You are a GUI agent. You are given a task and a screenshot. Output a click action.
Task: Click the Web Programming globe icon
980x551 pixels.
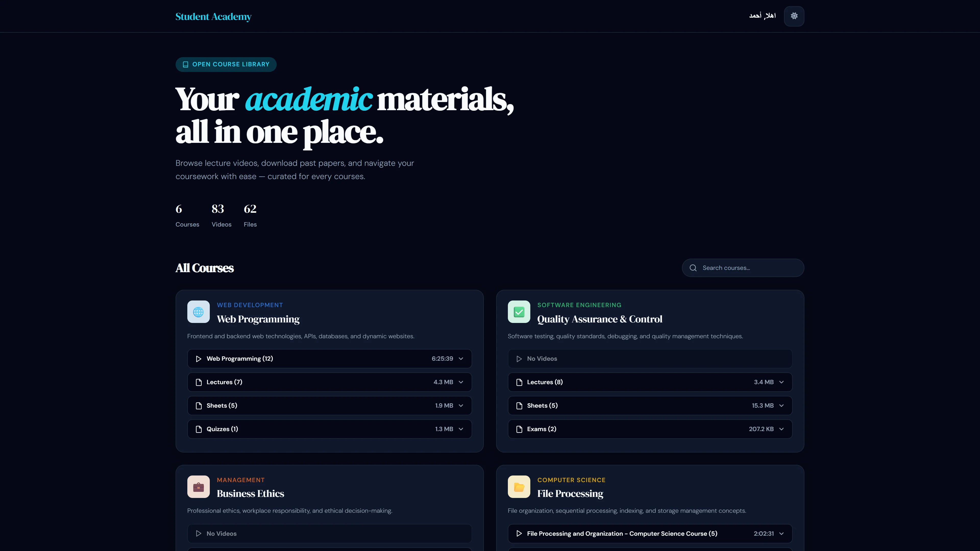click(x=198, y=312)
